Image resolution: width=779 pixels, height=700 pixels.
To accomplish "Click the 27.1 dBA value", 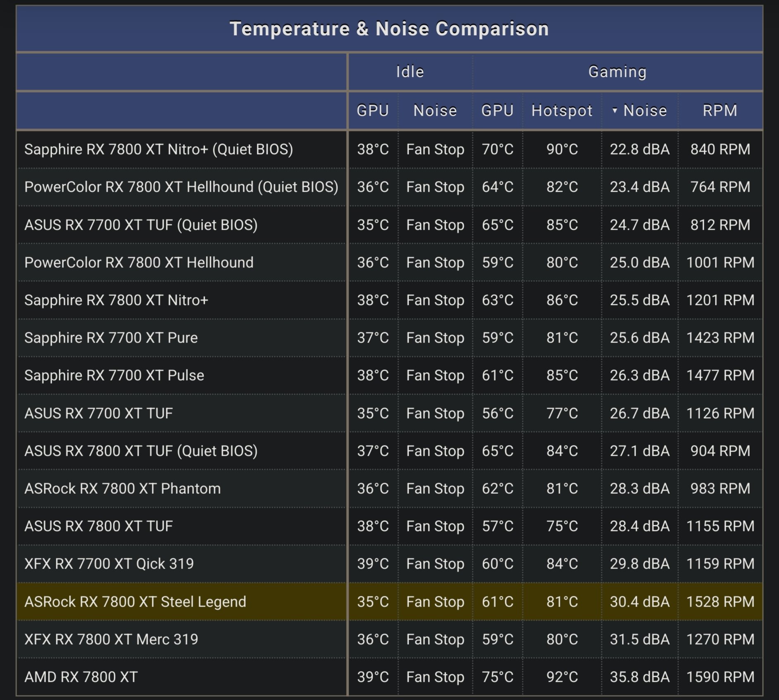I will pos(640,451).
